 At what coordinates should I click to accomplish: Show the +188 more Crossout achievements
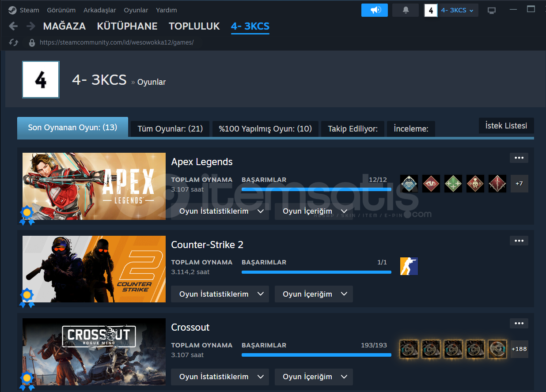pos(519,349)
